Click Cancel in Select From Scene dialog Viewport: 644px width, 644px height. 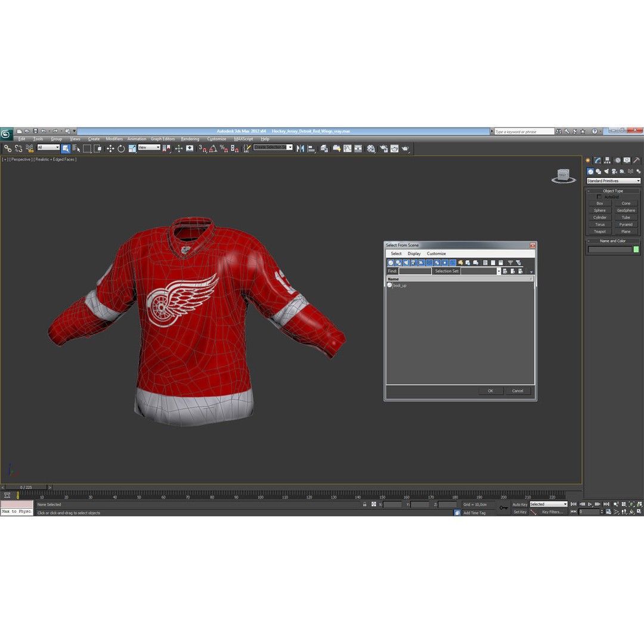pyautogui.click(x=518, y=391)
